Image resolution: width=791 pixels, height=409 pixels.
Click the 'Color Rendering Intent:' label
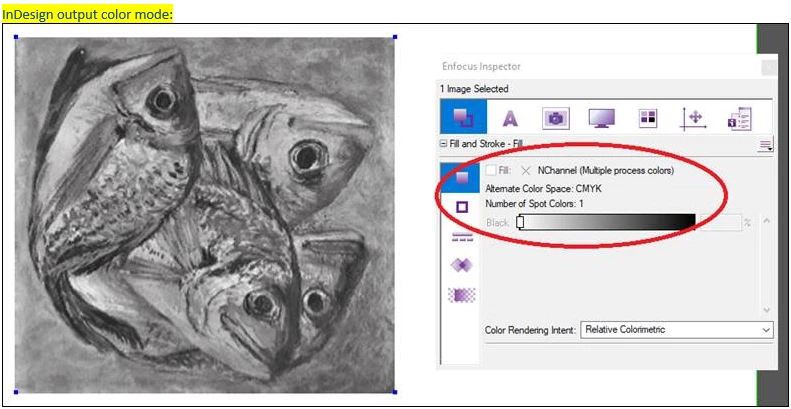[x=530, y=330]
